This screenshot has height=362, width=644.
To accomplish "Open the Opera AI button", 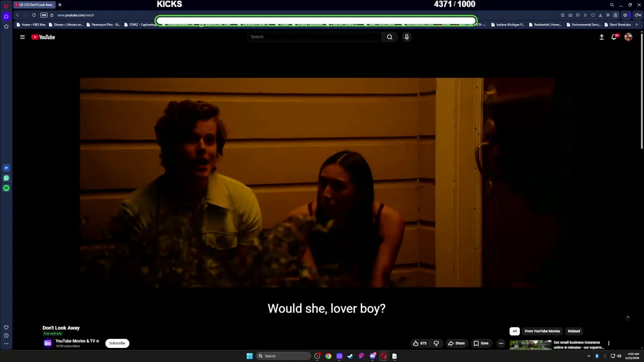I will [638, 15].
